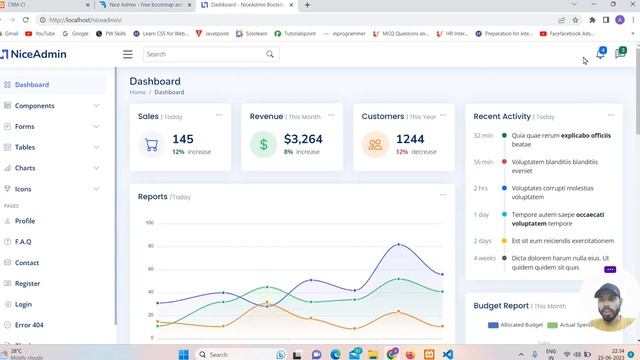Open Microsoft Edge from taskbar
The width and height of the screenshot is (640, 360).
(x=336, y=354)
